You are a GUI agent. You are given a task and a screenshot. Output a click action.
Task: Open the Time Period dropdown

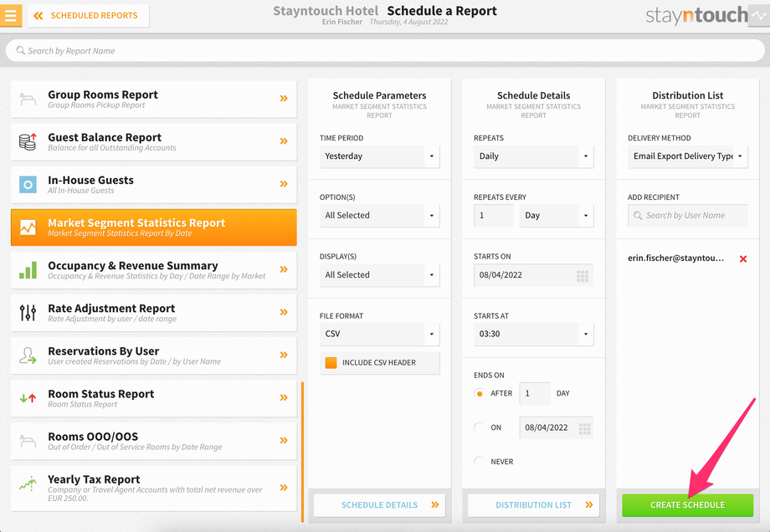tap(380, 156)
